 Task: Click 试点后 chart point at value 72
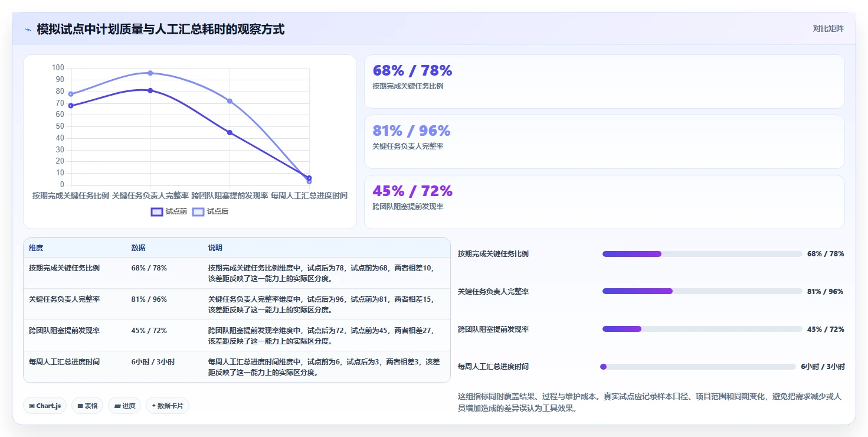point(230,101)
